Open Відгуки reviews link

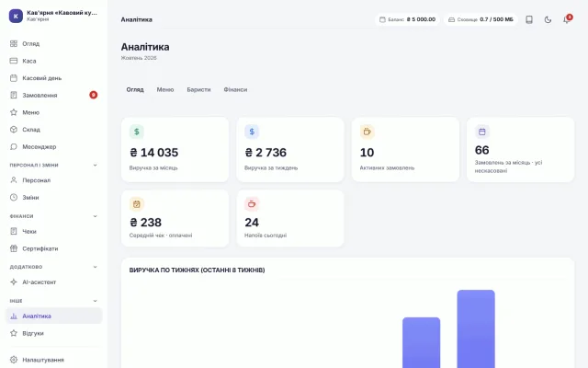[x=53, y=333]
